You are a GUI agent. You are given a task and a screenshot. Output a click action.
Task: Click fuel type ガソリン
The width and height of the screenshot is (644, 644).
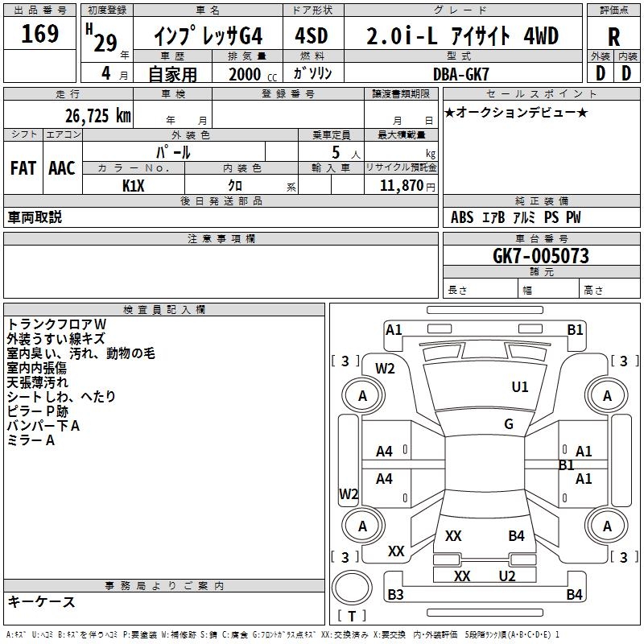point(312,73)
